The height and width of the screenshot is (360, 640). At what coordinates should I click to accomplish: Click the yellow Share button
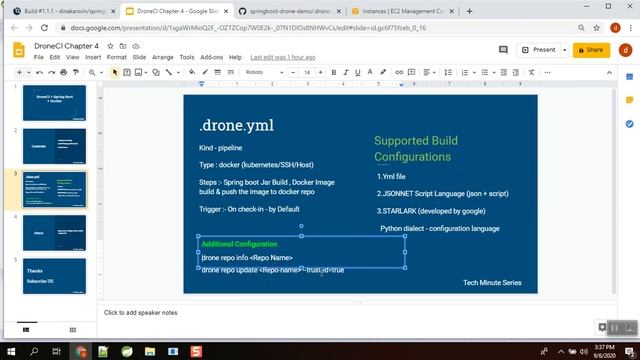click(x=591, y=50)
